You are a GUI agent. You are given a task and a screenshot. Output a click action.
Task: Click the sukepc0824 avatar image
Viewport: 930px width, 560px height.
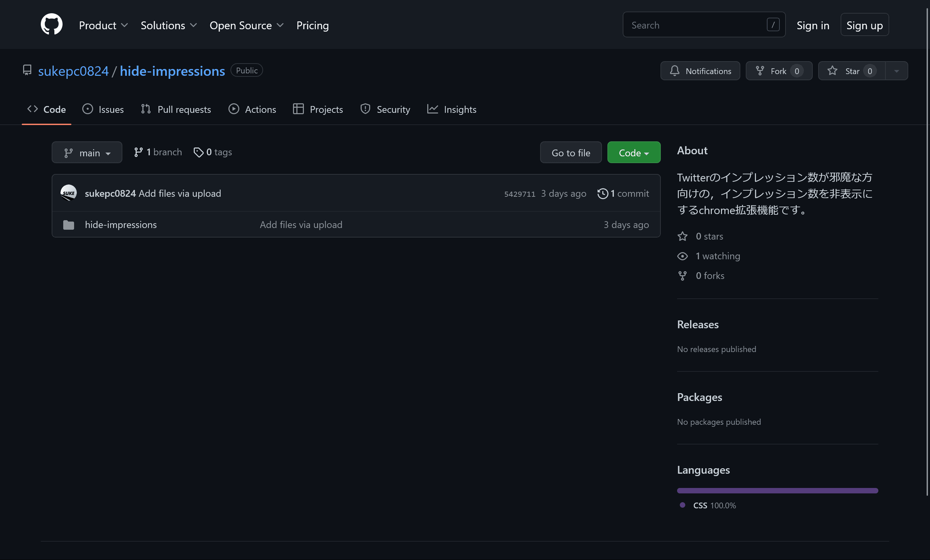tap(68, 193)
